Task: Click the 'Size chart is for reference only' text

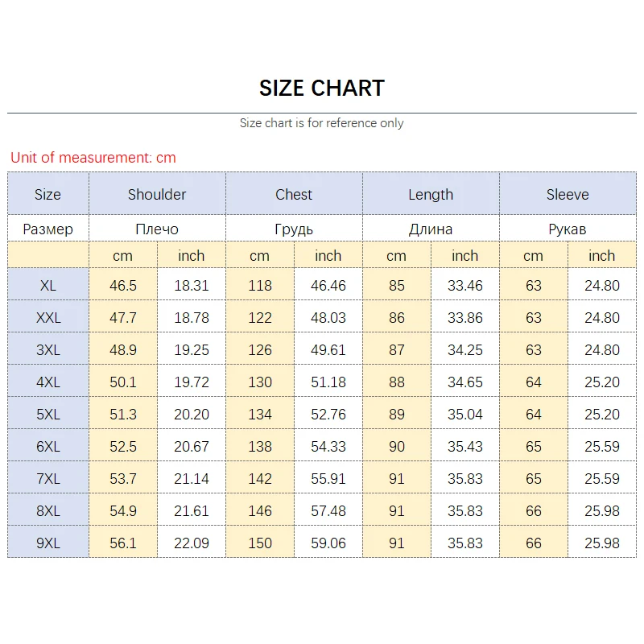Action: 322,123
